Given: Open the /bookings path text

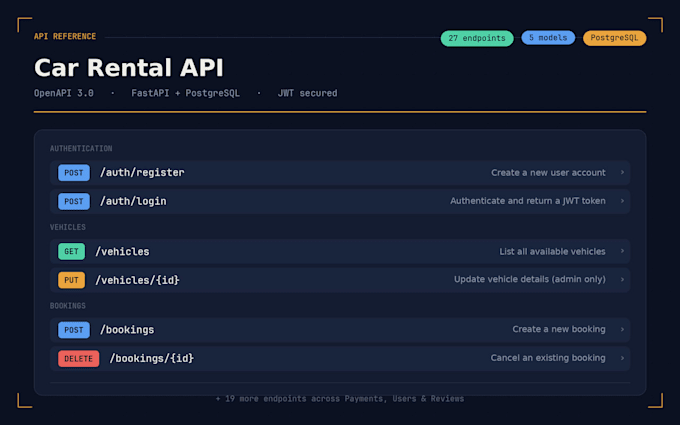Looking at the screenshot, I should 127,330.
